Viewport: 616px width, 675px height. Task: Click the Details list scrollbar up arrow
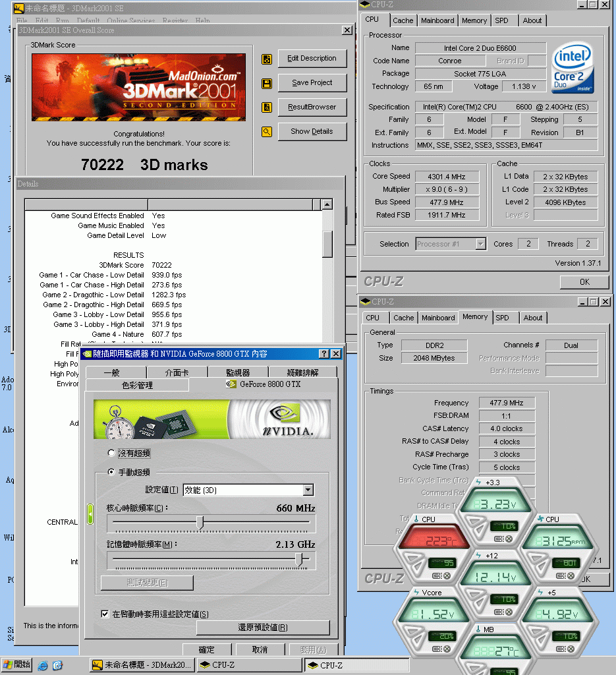327,204
